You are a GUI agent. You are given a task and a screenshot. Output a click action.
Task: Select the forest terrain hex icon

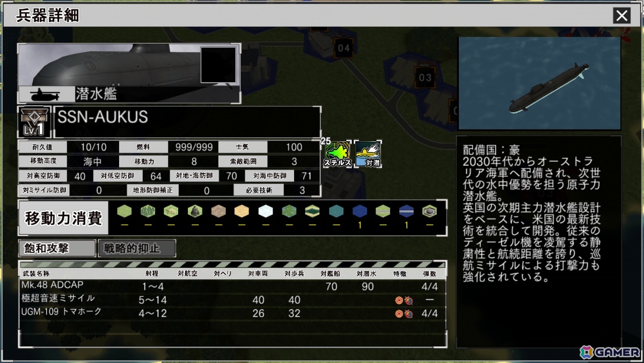[148, 212]
